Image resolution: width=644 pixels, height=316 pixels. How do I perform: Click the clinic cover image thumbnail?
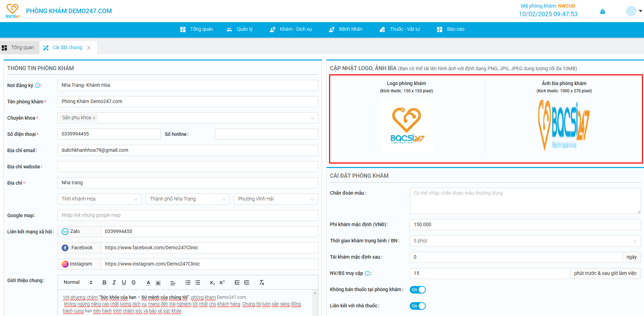pyautogui.click(x=564, y=126)
